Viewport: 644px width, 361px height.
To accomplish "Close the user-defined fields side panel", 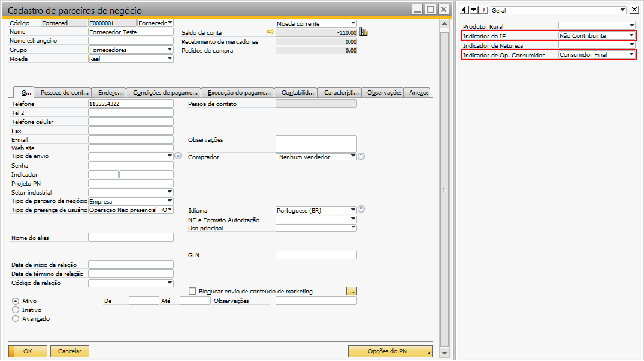I will click(x=634, y=10).
